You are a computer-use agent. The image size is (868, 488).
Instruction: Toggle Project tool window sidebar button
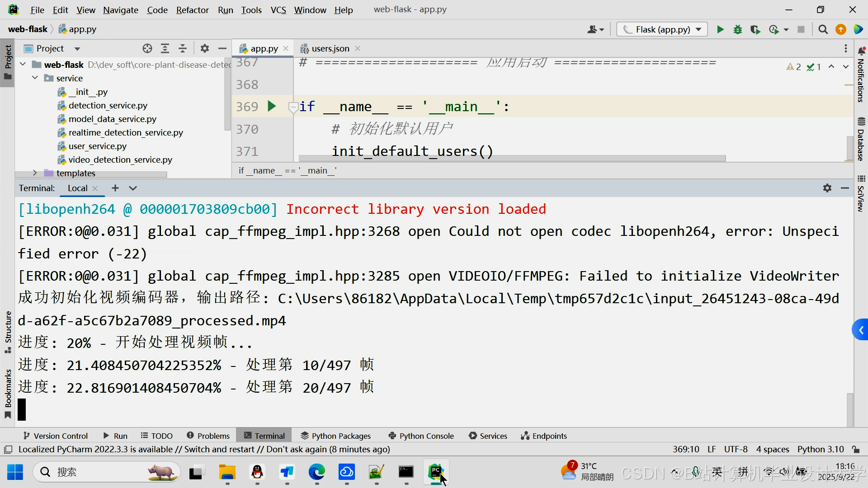click(x=8, y=62)
